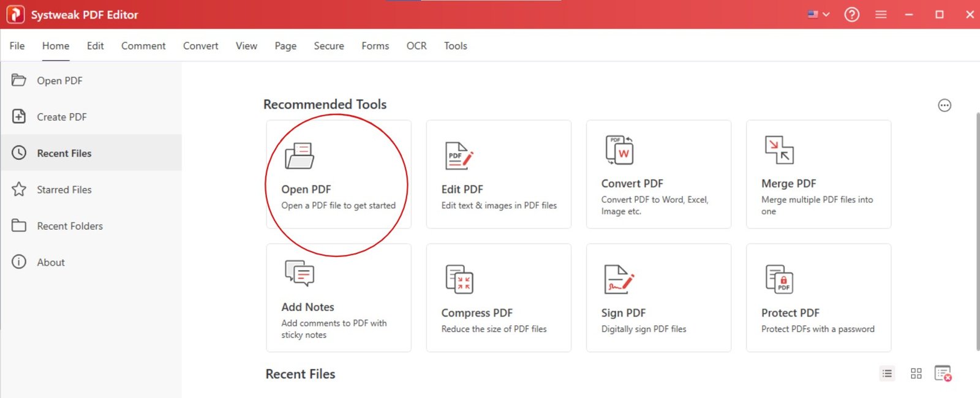The image size is (980, 398).
Task: Open the Tools menu
Action: pos(455,45)
